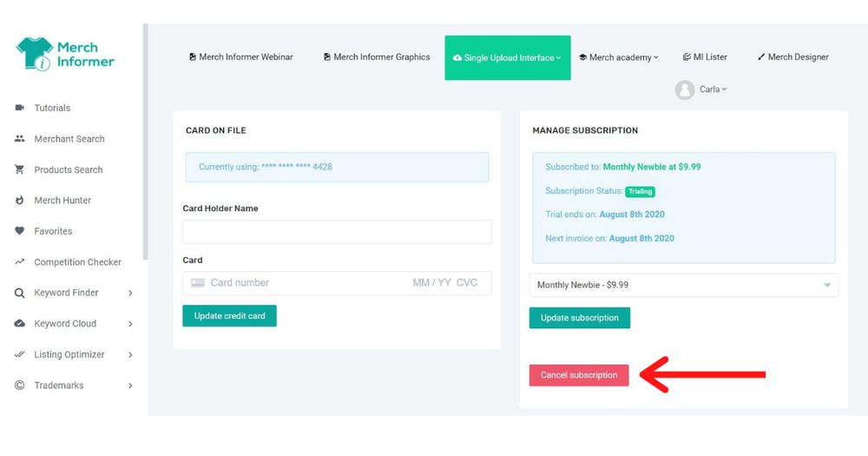Click the MANAGE SUBSCRIPTION heading
Screen dimensions: 868x456
(x=585, y=130)
